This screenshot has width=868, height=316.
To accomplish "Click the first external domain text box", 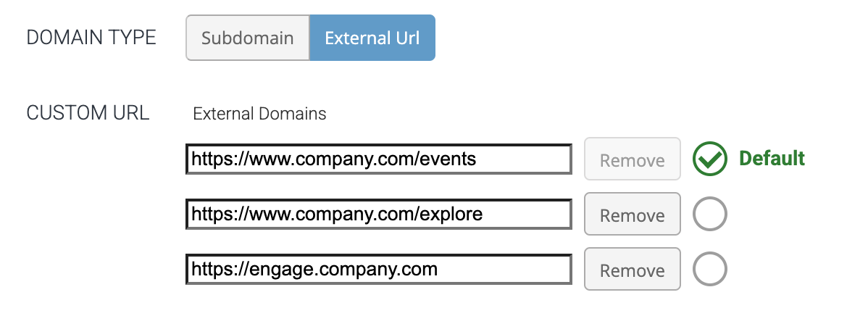I will [378, 159].
